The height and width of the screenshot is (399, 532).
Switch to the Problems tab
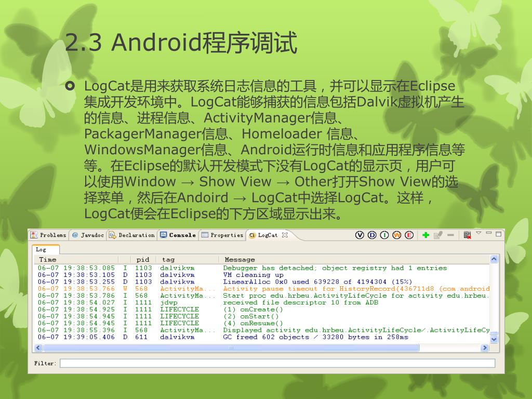tap(48, 235)
